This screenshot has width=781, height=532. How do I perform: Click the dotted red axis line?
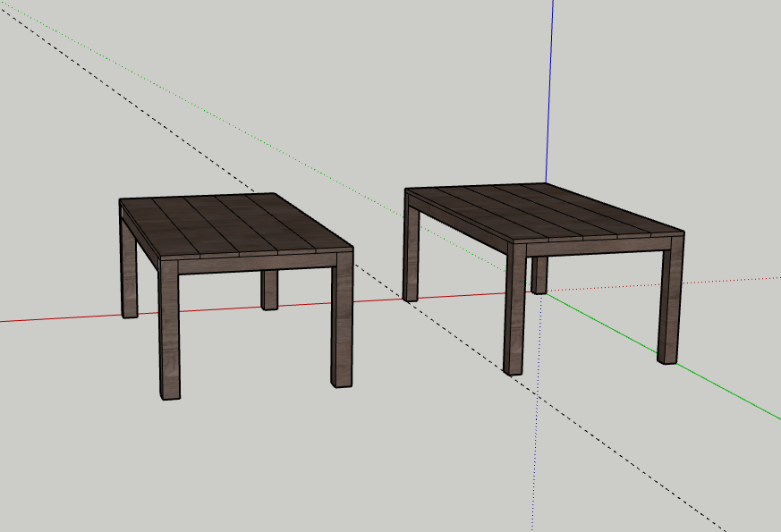pyautogui.click(x=662, y=284)
